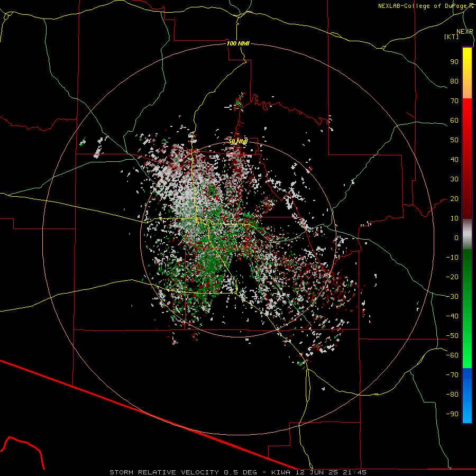Click the -40 value on the scale
The width and height of the screenshot is (476, 476).
[452, 316]
